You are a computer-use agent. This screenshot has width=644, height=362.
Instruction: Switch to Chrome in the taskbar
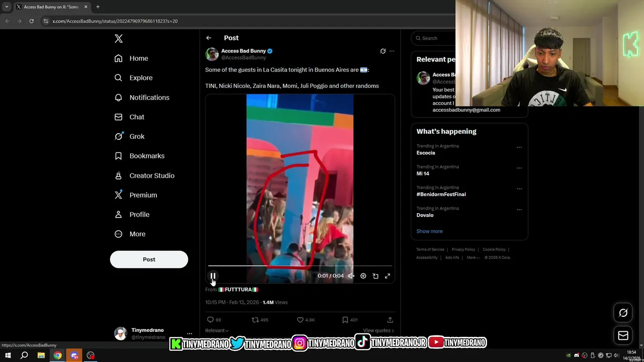click(57, 355)
